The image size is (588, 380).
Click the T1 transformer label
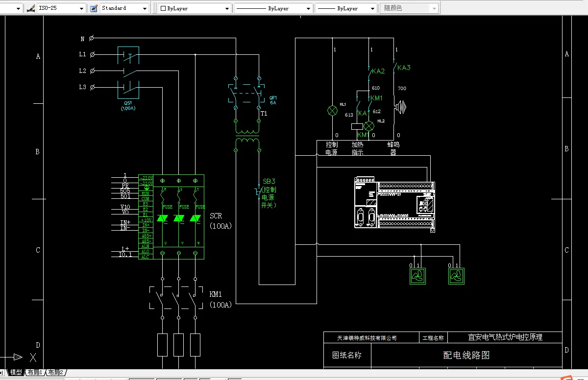pos(264,113)
